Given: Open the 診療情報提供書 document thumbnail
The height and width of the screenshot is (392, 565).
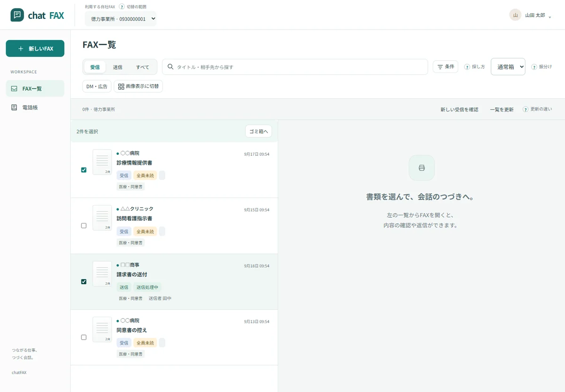Looking at the screenshot, I should 102,162.
